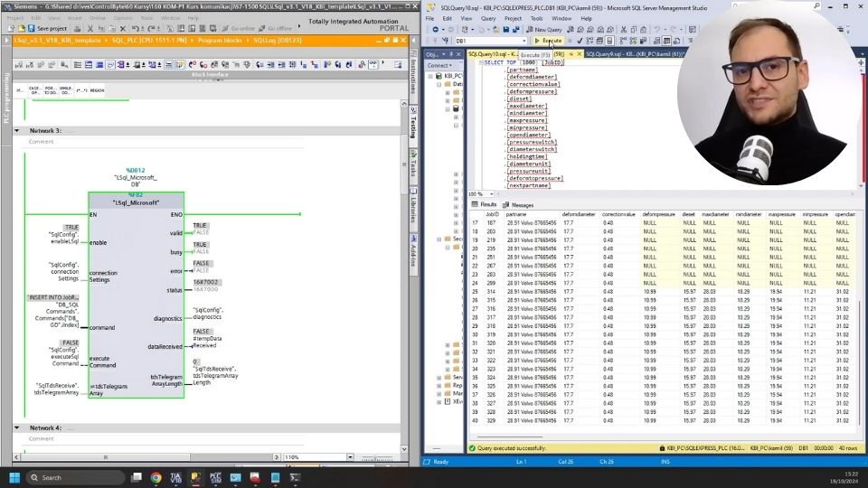Open PLCSIM from the taskbar
This screenshot has width=868, height=488.
tap(215, 477)
